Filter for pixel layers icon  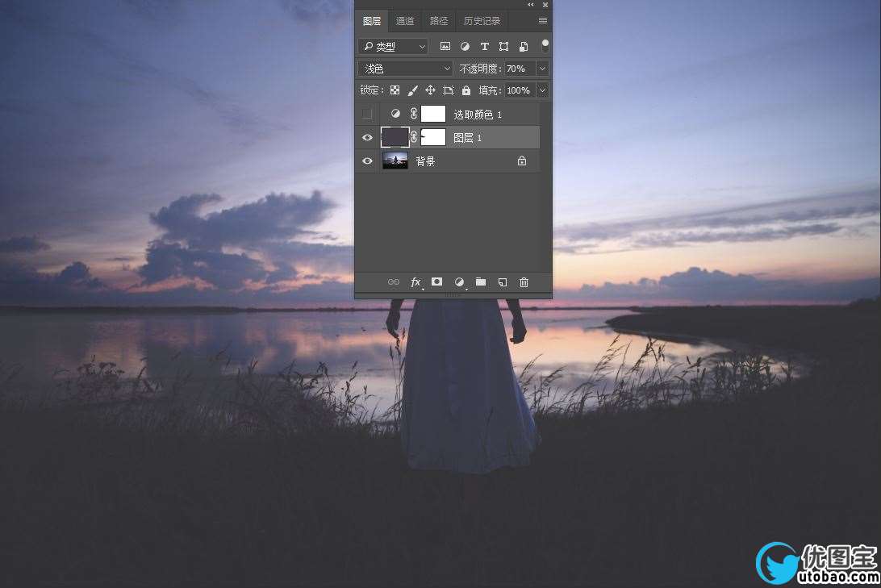click(445, 47)
